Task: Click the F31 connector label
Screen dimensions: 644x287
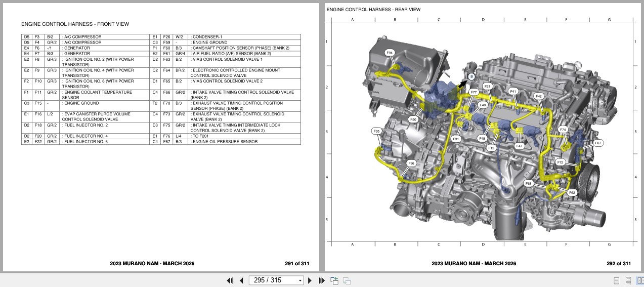Action: click(x=456, y=139)
